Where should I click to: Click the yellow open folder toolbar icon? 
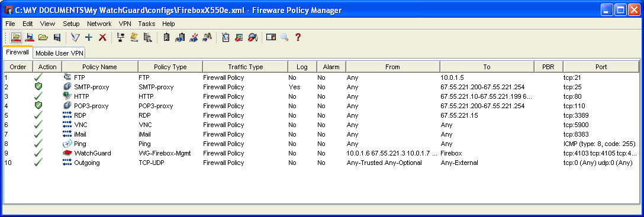pos(43,37)
